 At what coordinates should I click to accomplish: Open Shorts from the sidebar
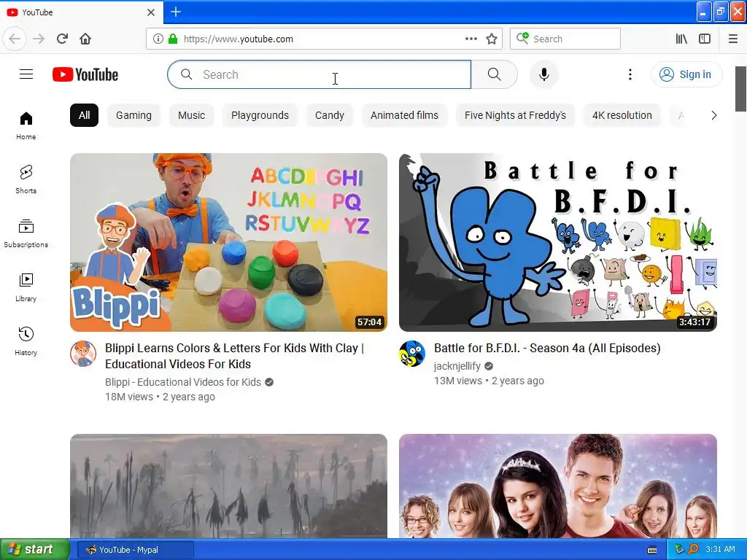[x=26, y=179]
